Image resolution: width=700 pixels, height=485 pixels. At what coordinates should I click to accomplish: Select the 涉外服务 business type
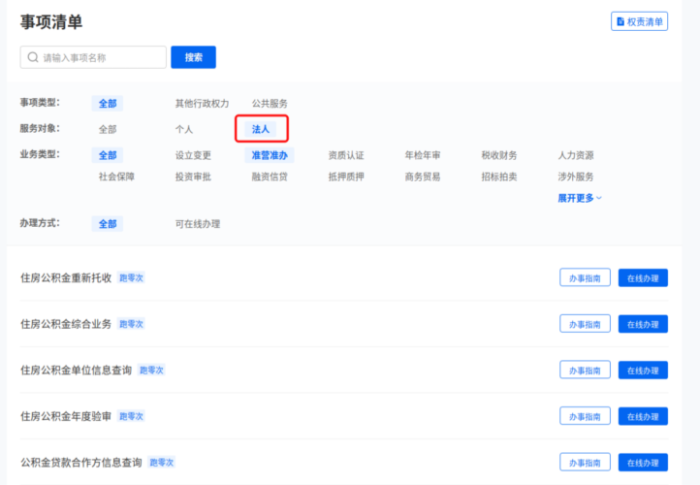click(576, 177)
